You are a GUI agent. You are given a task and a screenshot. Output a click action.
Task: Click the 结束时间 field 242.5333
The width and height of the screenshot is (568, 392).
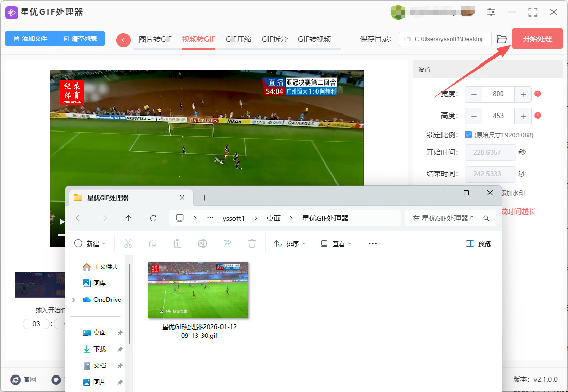point(491,174)
